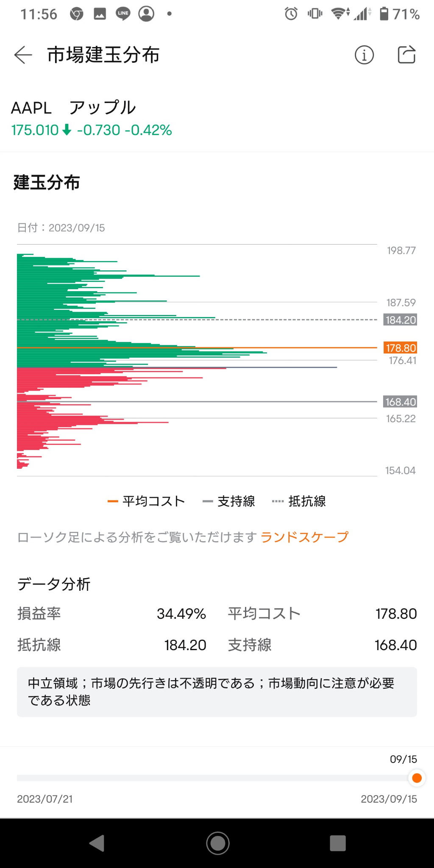Click the orange 178.80 price label
Screen dimensions: 434x868
[401, 348]
